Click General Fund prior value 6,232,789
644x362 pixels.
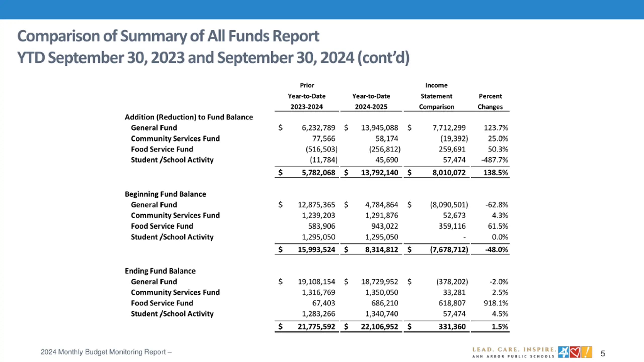318,128
